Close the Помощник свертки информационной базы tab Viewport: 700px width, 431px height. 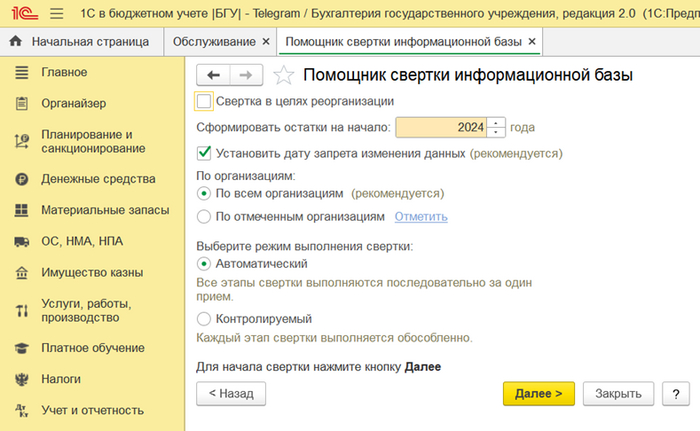(532, 42)
